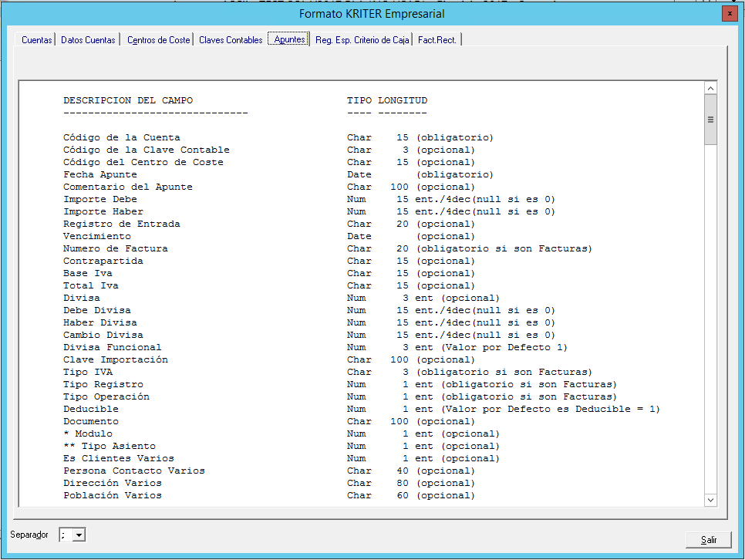Click the 'Importe Haber' row
The width and height of the screenshot is (745, 560).
coord(309,211)
